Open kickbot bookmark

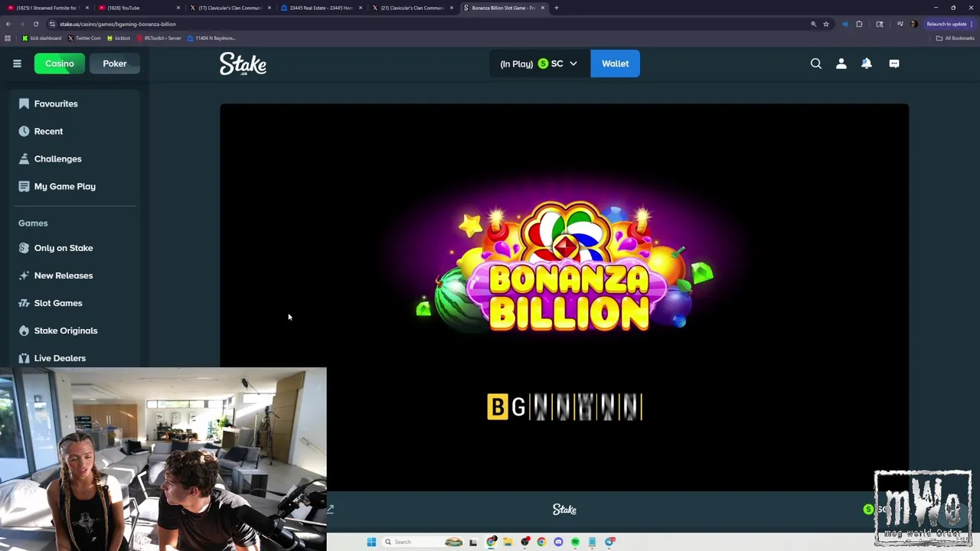coord(119,38)
